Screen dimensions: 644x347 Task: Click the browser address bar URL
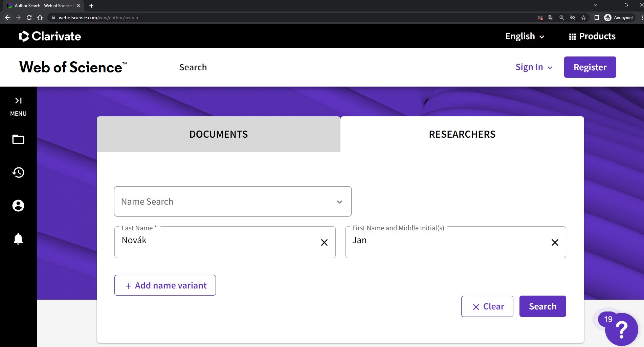pyautogui.click(x=98, y=18)
